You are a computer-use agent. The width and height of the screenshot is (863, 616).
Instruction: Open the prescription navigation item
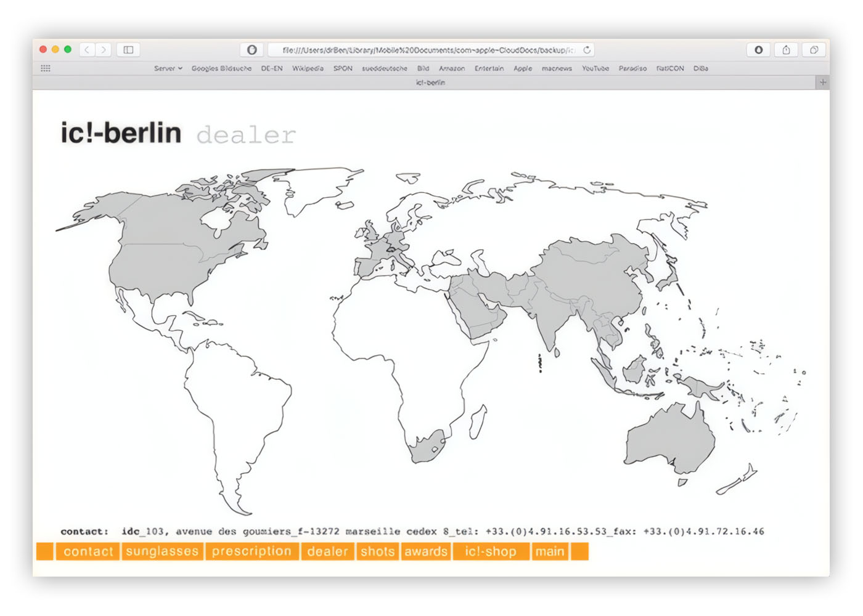[x=252, y=551]
